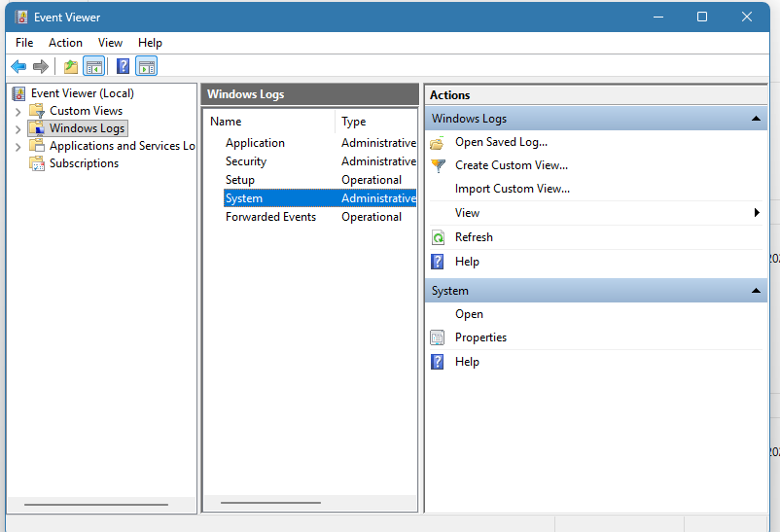Click the Forward arrow toolbar icon

pos(40,66)
